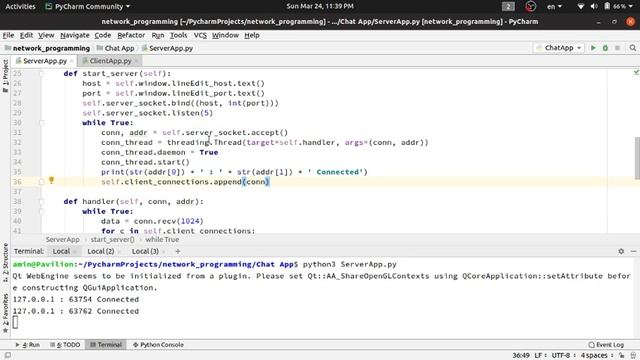Open the File menu

pos(8,35)
